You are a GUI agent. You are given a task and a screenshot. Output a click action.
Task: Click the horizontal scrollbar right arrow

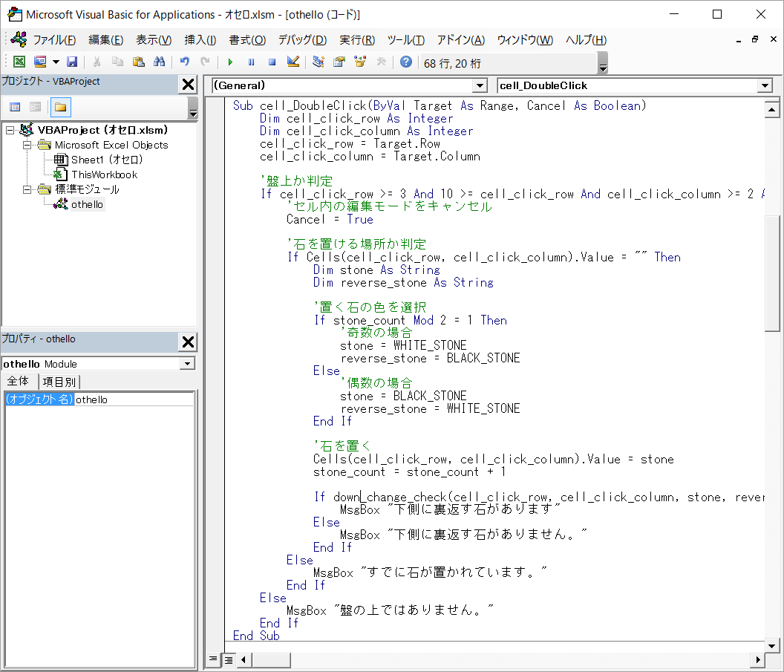758,659
